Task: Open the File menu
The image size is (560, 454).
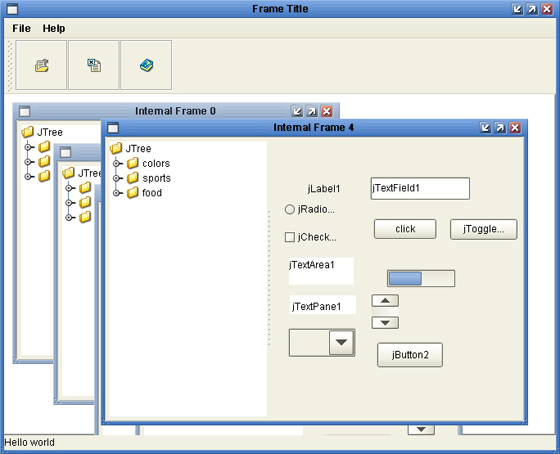Action: tap(21, 28)
